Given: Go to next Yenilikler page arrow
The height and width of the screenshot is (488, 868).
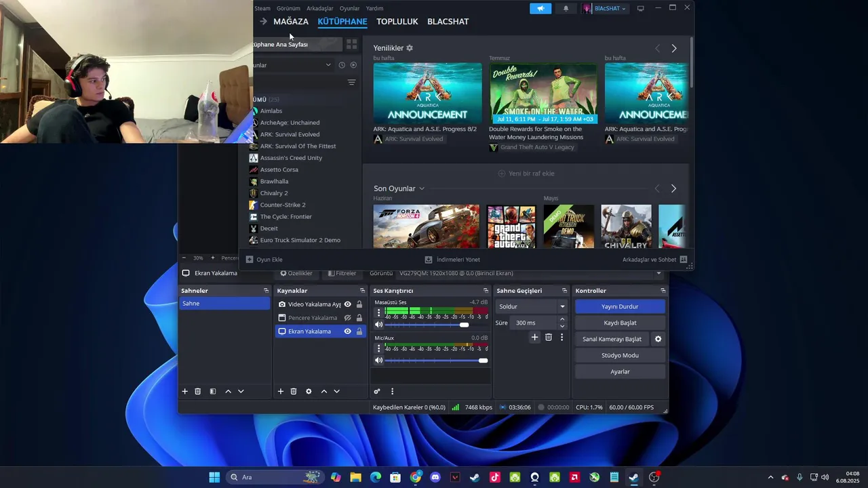Looking at the screenshot, I should pyautogui.click(x=673, y=48).
